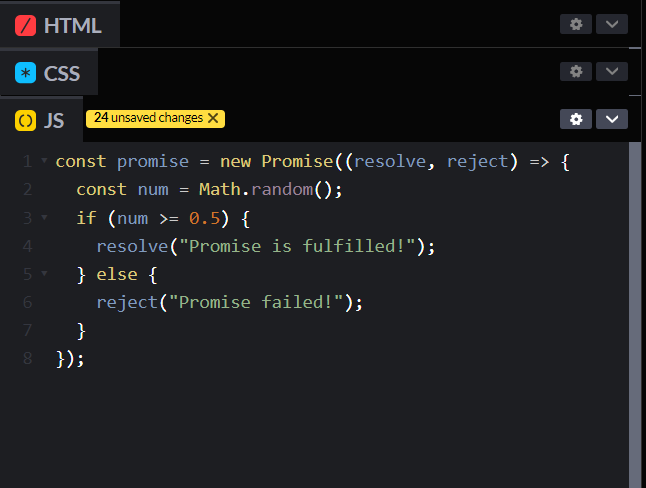Dismiss the unsaved changes badge
The width and height of the screenshot is (646, 488).
pyautogui.click(x=212, y=118)
